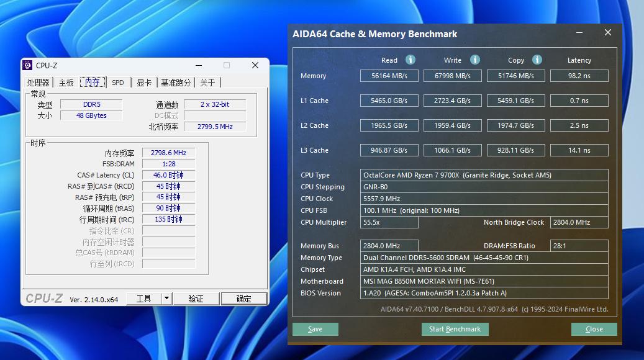Click the Copy info icon
The height and width of the screenshot is (360, 644).
pyautogui.click(x=537, y=60)
